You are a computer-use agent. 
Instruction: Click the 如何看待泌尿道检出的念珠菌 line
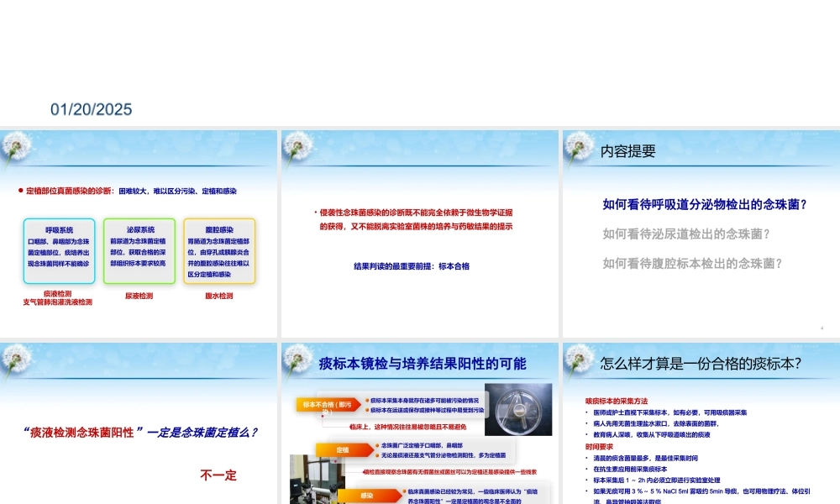point(686,234)
